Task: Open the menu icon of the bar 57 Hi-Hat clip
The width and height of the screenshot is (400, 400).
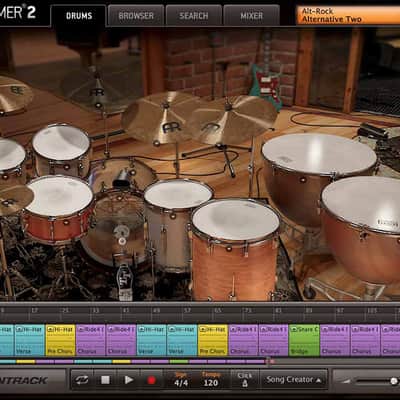Action: tap(172, 330)
